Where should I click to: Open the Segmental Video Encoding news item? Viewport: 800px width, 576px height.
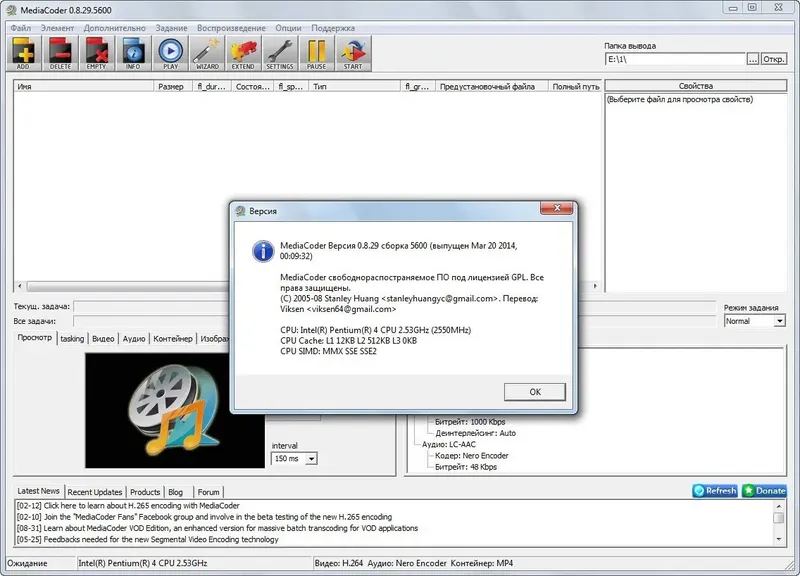click(x=147, y=539)
